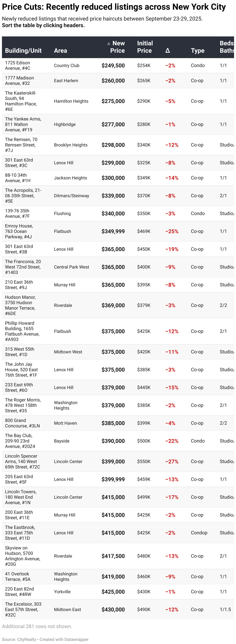The width and height of the screenshot is (236, 644).
Task: Click the Additional 281 rows not shown note
Action: point(37,627)
